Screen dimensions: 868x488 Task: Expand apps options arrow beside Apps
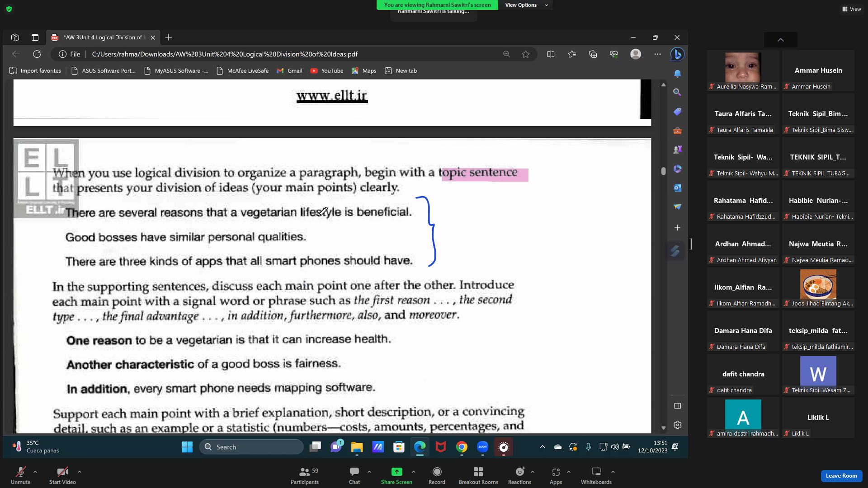(x=569, y=472)
